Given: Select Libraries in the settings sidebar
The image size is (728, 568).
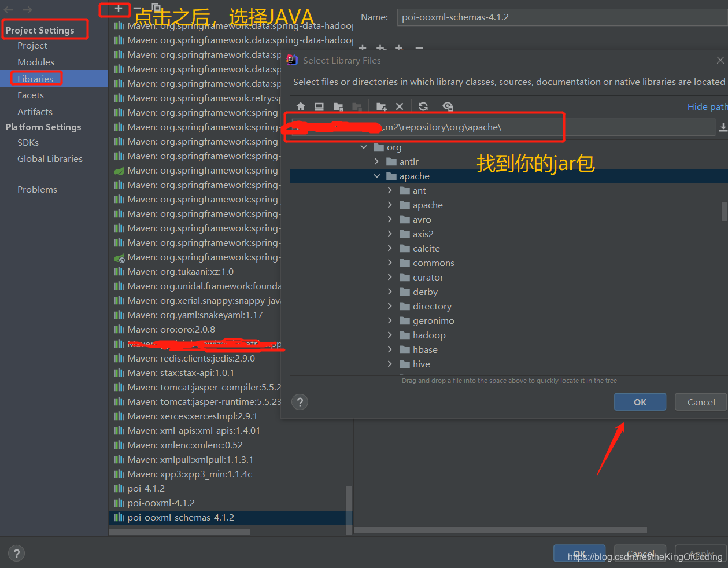Looking at the screenshot, I should click(35, 79).
